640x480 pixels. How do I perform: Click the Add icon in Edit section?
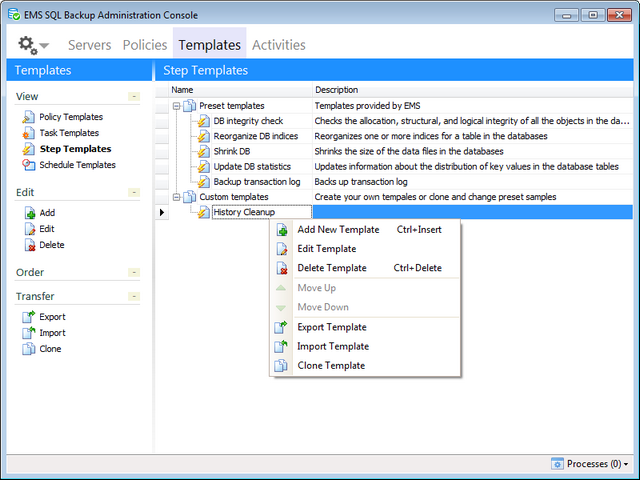(30, 213)
